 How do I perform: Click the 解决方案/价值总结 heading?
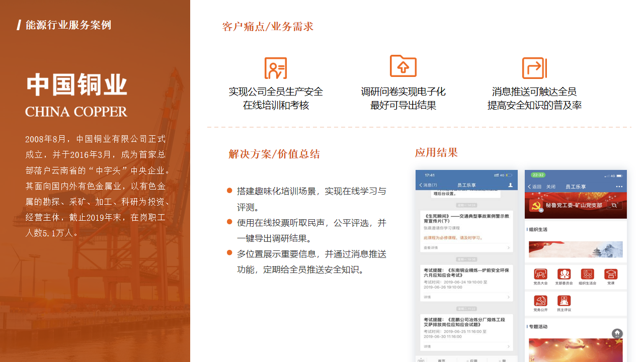(274, 154)
